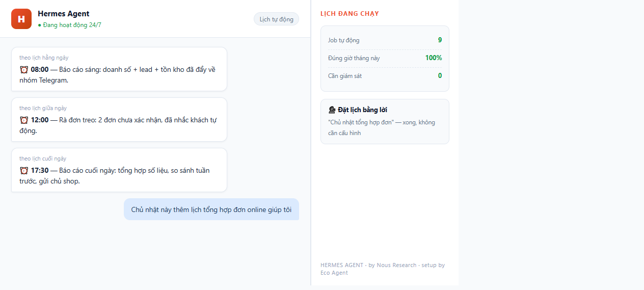Click the Job tự động row label
The image size is (644, 290).
[344, 40]
